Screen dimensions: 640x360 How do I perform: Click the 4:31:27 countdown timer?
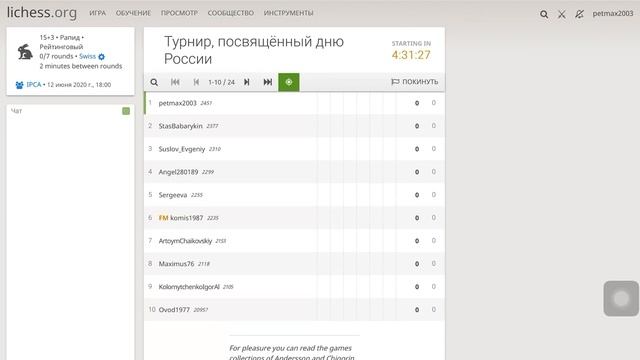tap(411, 55)
